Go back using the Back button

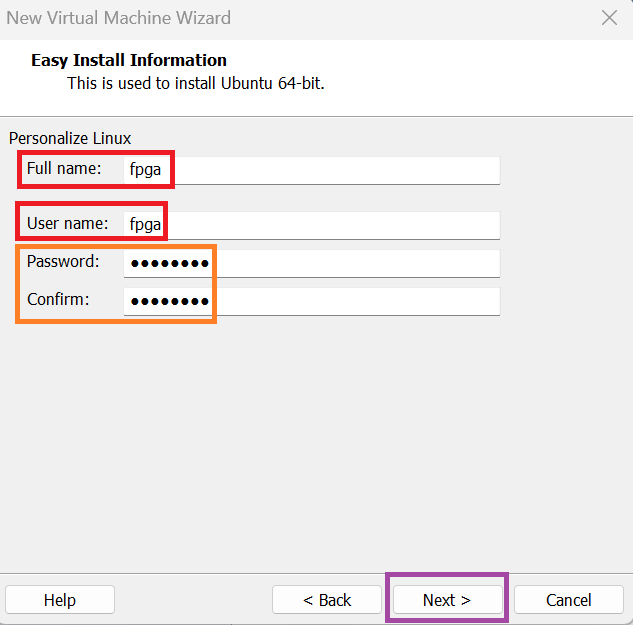click(x=327, y=600)
